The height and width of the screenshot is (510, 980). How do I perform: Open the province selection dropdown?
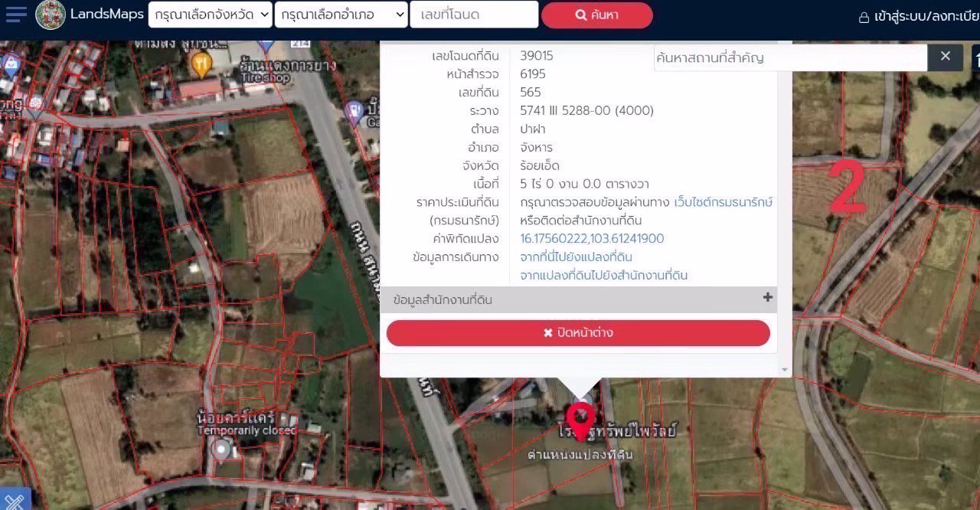tap(210, 15)
